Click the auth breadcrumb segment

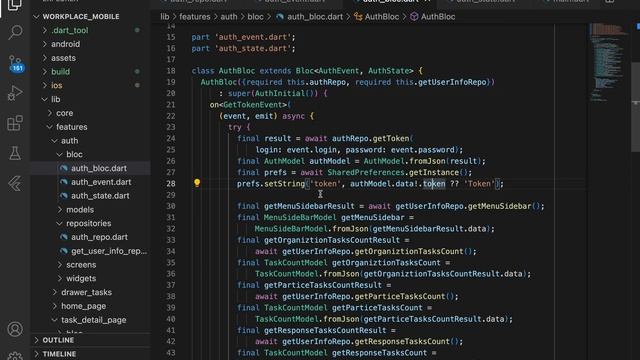229,17
